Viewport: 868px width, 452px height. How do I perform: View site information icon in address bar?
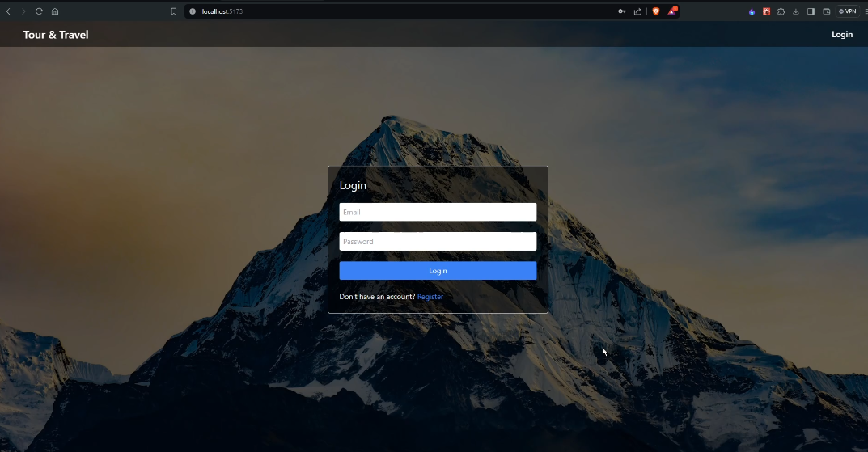193,11
